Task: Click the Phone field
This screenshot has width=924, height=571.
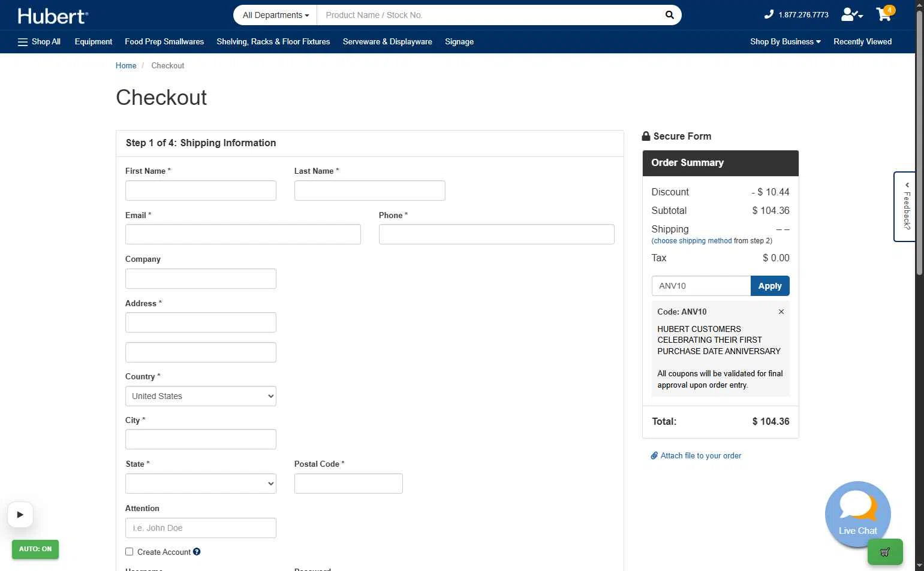Action: (x=496, y=234)
